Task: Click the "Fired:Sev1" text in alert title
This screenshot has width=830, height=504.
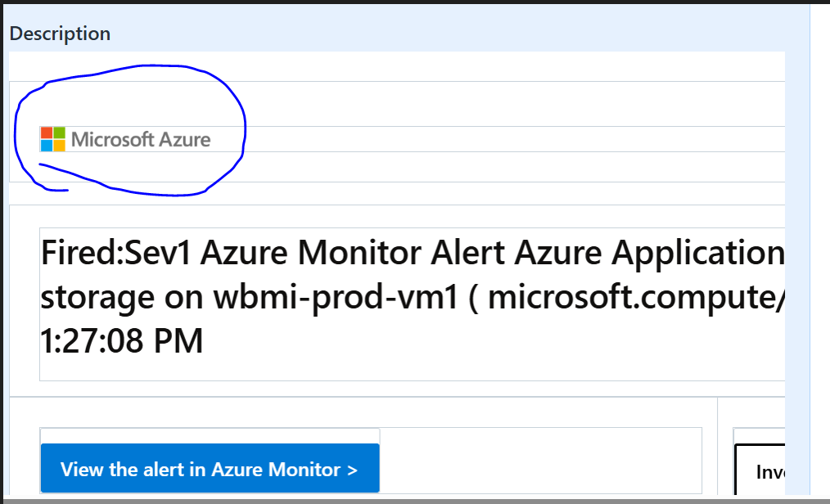Action: tap(116, 253)
